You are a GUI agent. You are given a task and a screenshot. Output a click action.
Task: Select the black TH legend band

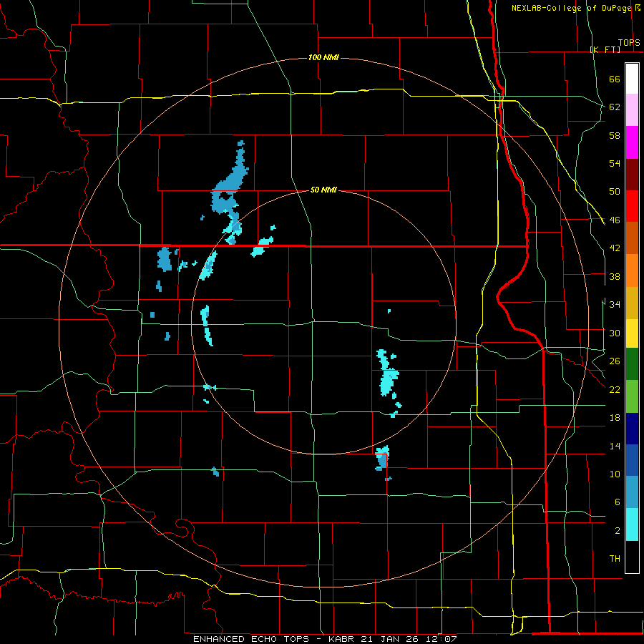(x=632, y=557)
